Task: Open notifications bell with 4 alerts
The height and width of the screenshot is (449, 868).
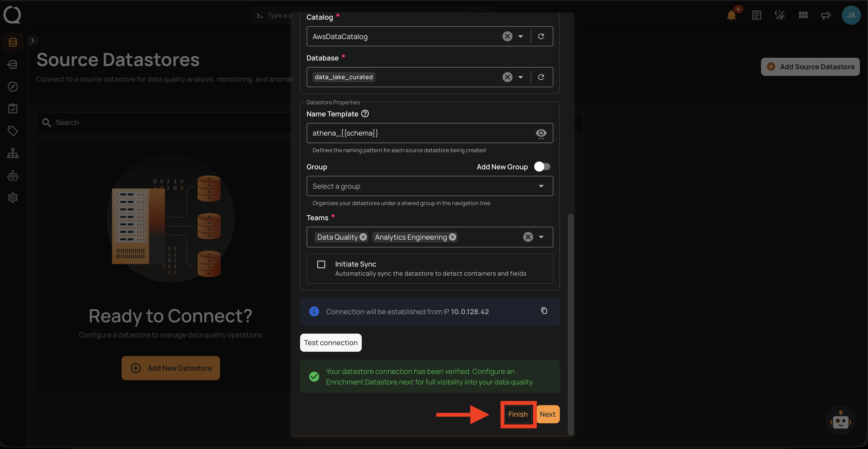Action: coord(731,15)
